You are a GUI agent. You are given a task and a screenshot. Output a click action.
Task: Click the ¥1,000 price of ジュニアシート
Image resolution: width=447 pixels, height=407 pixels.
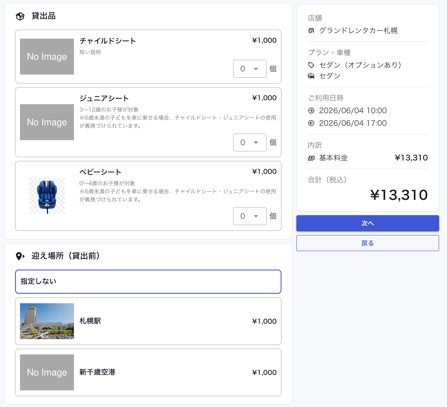click(264, 98)
